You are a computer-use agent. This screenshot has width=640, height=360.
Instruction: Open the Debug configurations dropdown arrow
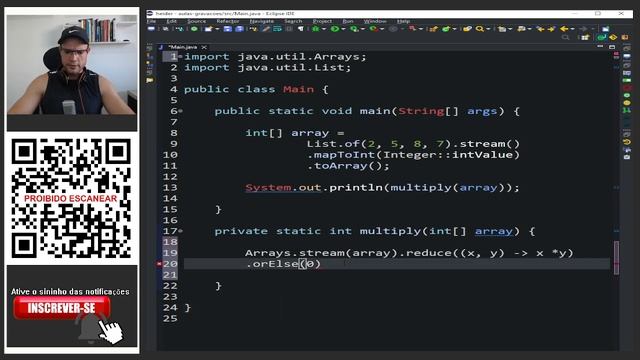(x=324, y=29)
